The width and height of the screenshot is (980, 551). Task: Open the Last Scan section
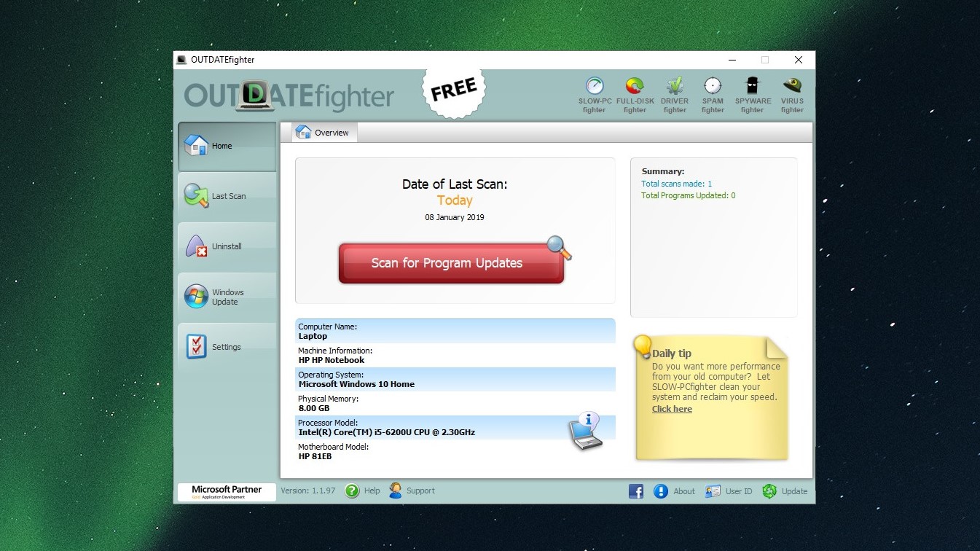pos(227,196)
